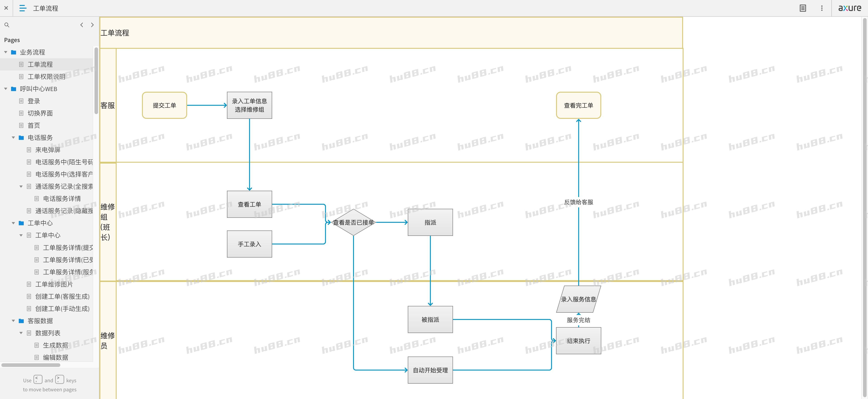This screenshot has height=399, width=868.
Task: Click the 查看是否已接单 decision diamond
Action: pyautogui.click(x=353, y=222)
